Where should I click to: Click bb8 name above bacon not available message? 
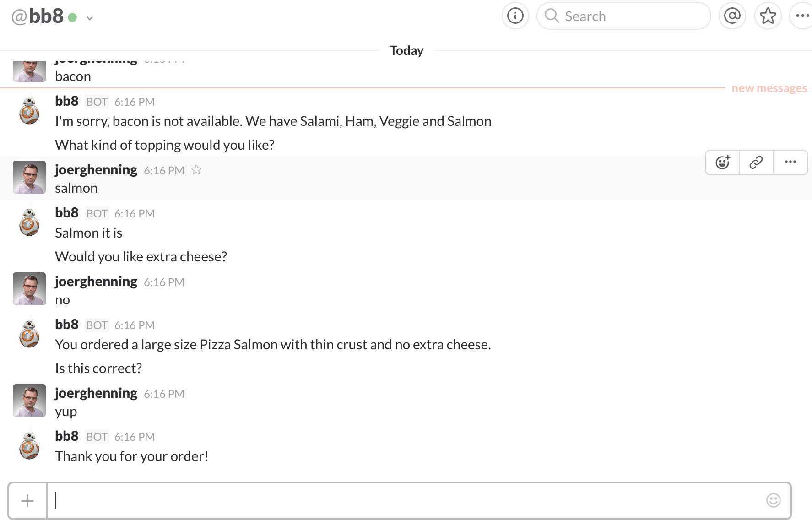point(67,101)
